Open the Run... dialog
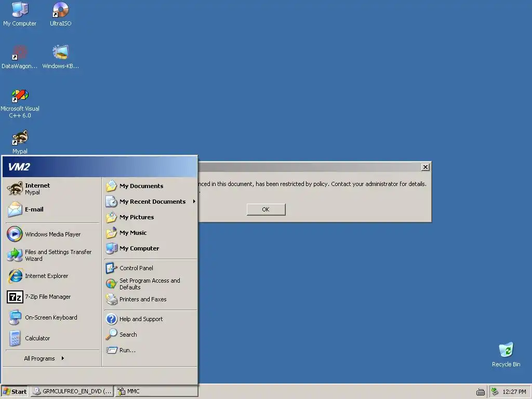Screen dimensions: 532x399 point(150,350)
